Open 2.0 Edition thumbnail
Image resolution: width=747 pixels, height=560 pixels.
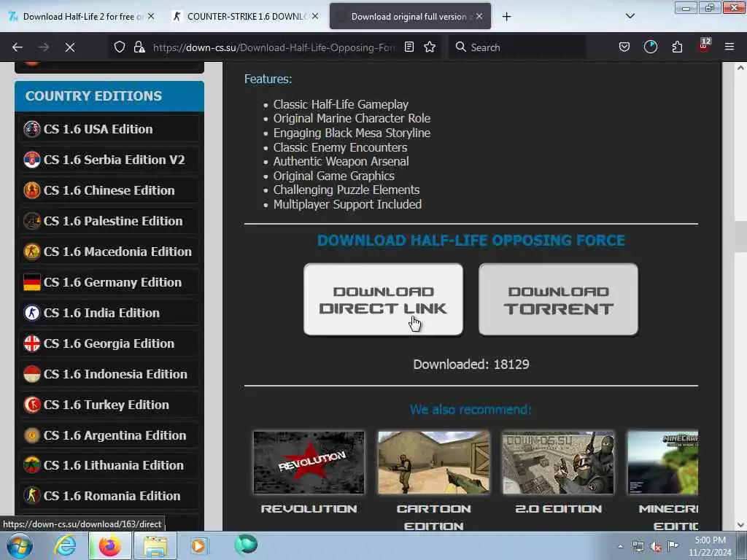click(x=558, y=462)
